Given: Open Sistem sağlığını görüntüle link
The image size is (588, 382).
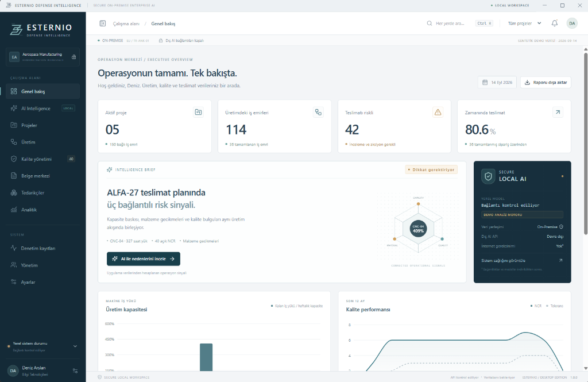Looking at the screenshot, I should click(x=522, y=260).
